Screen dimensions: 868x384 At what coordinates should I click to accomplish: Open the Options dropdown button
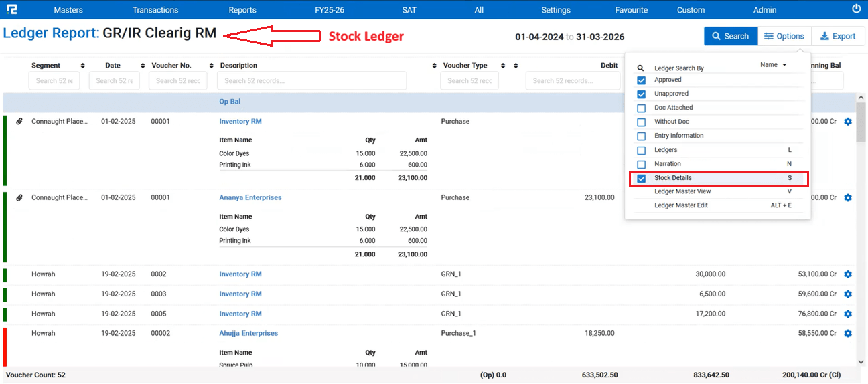coord(784,36)
